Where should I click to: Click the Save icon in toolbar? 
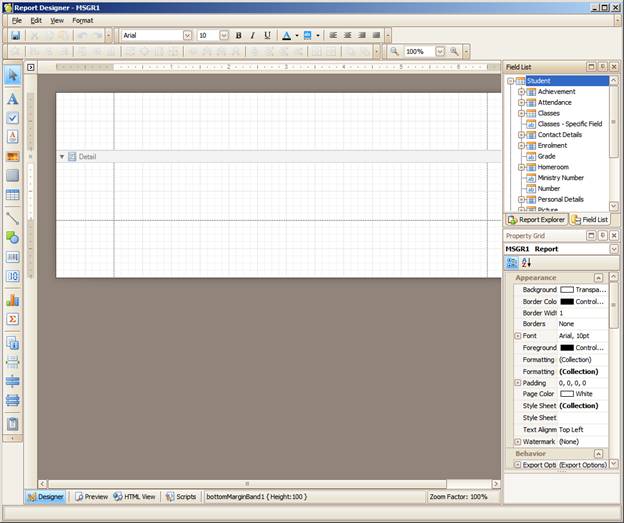pyautogui.click(x=15, y=35)
